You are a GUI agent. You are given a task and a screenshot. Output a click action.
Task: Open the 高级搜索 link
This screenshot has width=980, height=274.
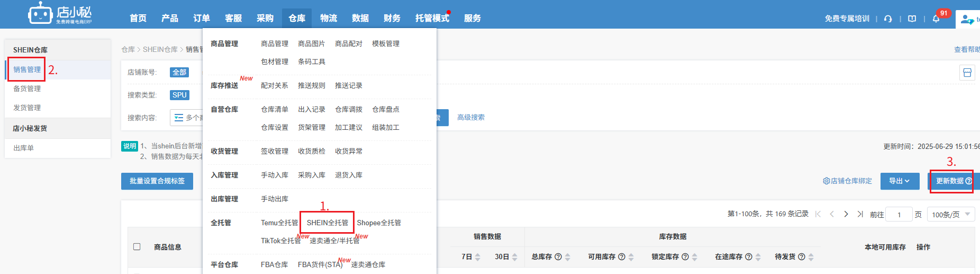(471, 117)
